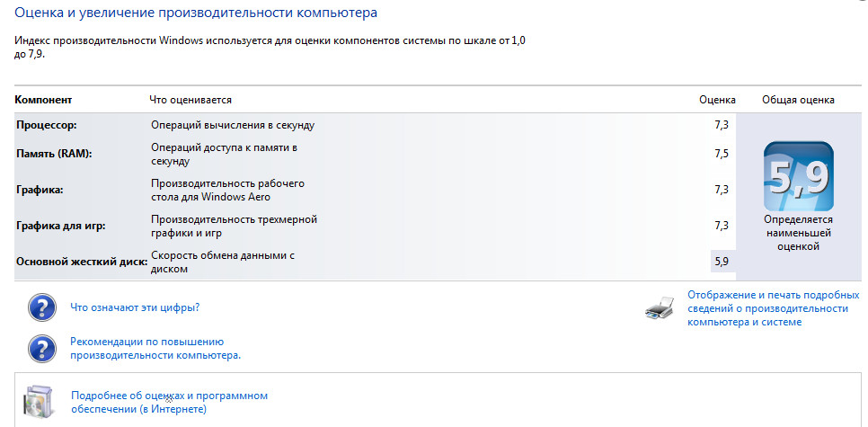Click the 5,9 subscore in the hard disk row
The image size is (868, 427).
pos(721,262)
